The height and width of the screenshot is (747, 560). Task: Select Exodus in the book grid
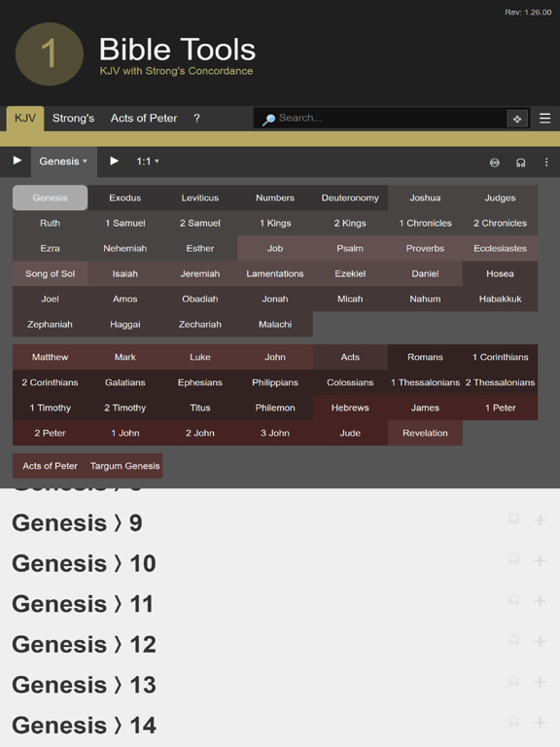124,197
